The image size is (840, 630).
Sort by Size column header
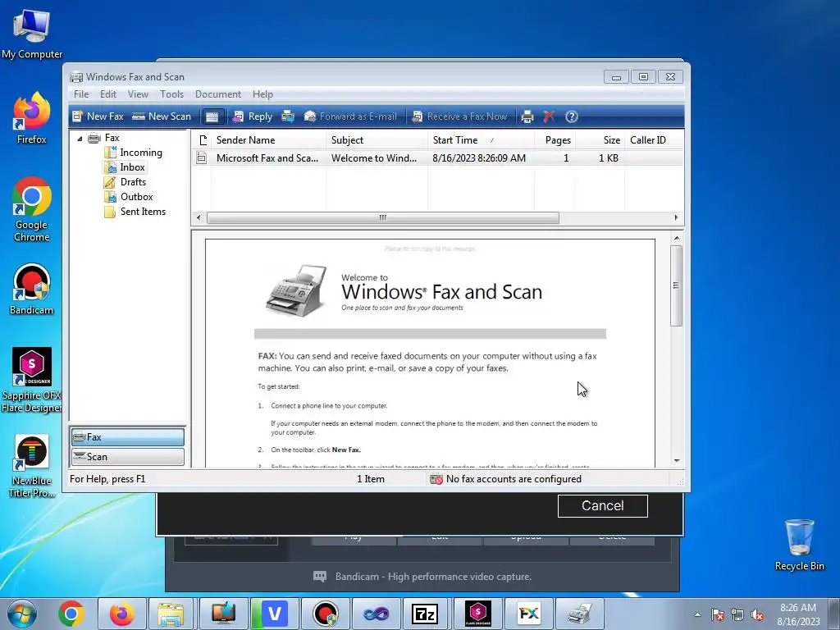pos(600,140)
